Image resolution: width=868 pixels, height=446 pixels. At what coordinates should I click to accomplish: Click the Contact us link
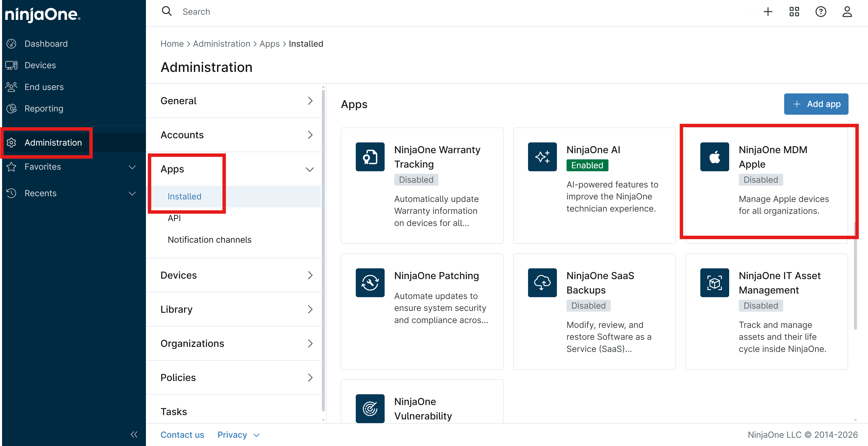coord(182,435)
